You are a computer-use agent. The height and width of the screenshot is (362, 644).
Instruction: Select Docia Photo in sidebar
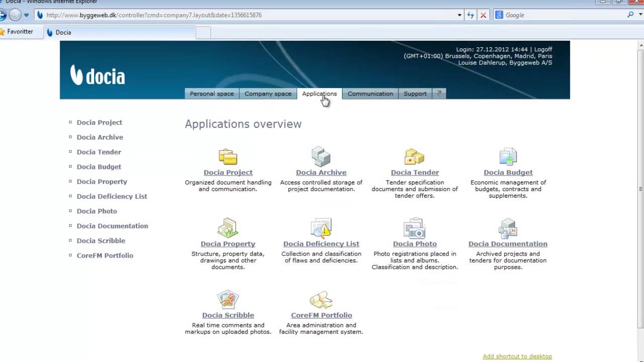[x=97, y=211]
